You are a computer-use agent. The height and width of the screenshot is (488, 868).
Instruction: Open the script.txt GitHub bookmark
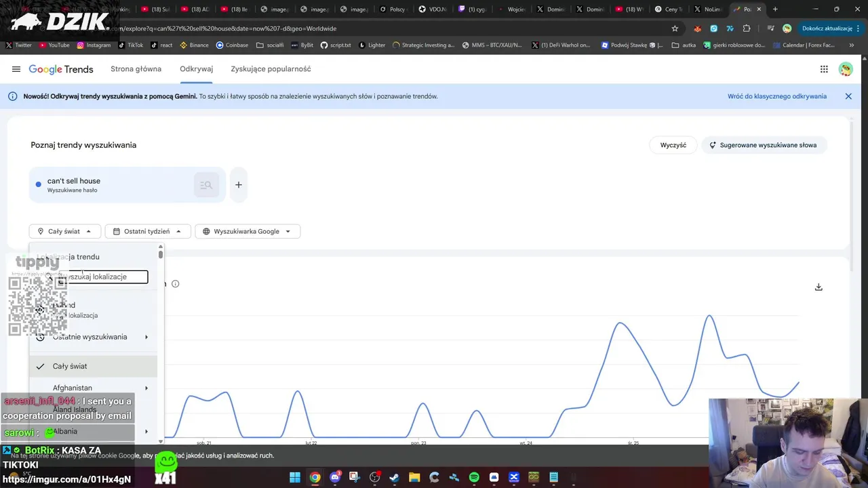[x=336, y=45]
